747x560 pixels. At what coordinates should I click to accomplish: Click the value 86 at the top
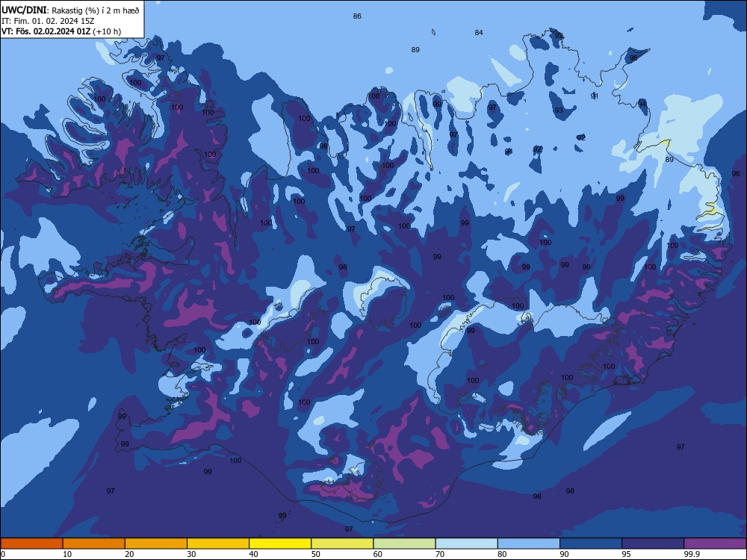pos(357,16)
